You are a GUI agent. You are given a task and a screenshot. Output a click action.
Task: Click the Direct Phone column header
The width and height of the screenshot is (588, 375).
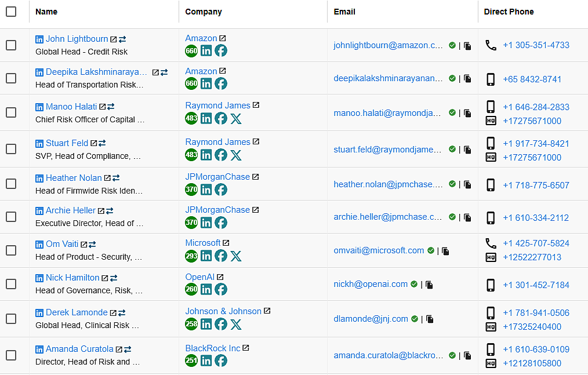(x=509, y=12)
